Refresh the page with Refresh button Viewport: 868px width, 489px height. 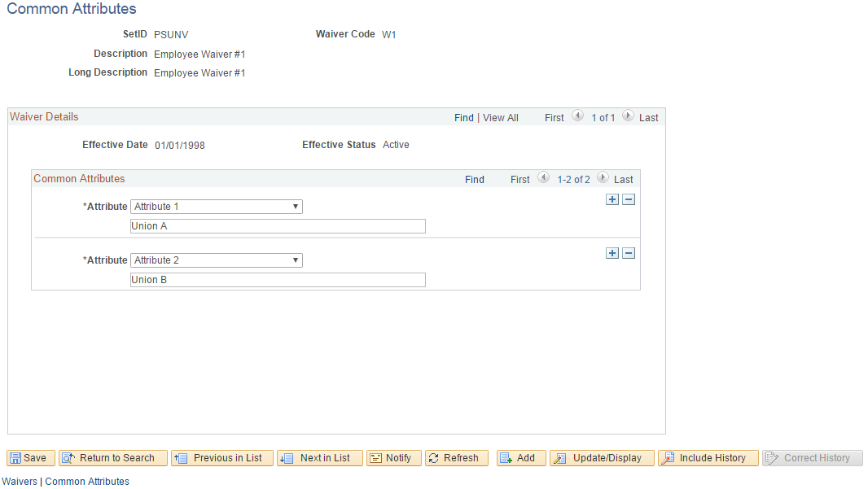[x=457, y=458]
